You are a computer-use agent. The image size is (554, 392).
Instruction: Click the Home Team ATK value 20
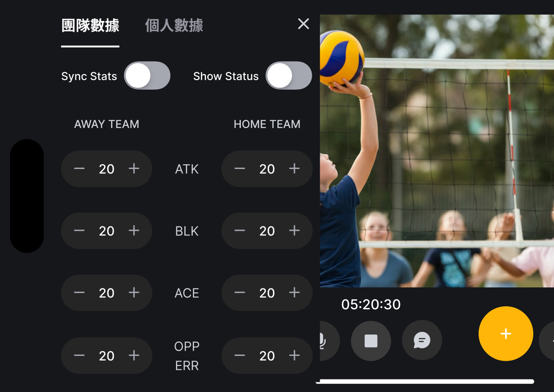(267, 169)
